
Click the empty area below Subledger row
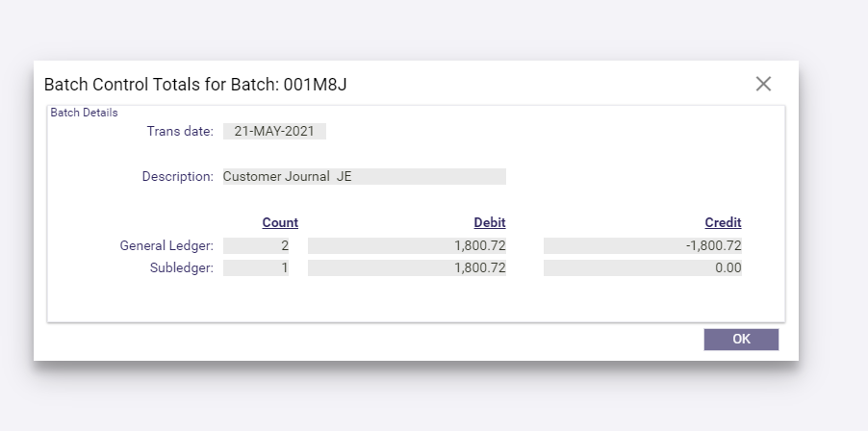coord(416,299)
